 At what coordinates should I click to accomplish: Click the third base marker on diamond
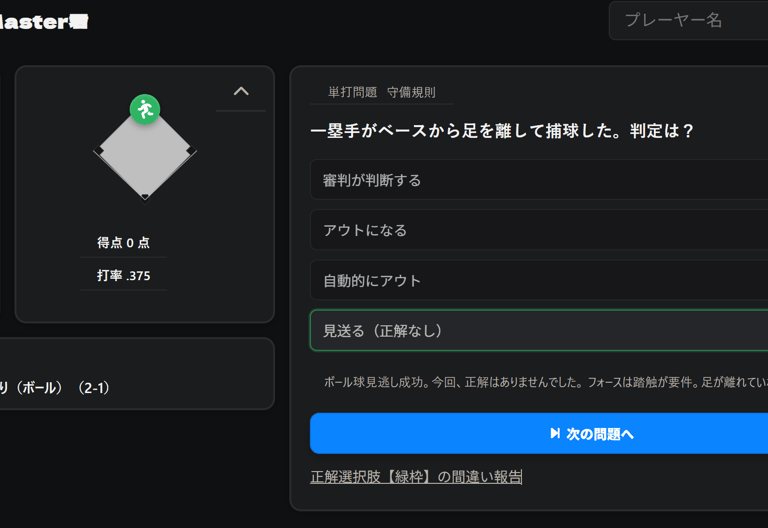[99, 151]
